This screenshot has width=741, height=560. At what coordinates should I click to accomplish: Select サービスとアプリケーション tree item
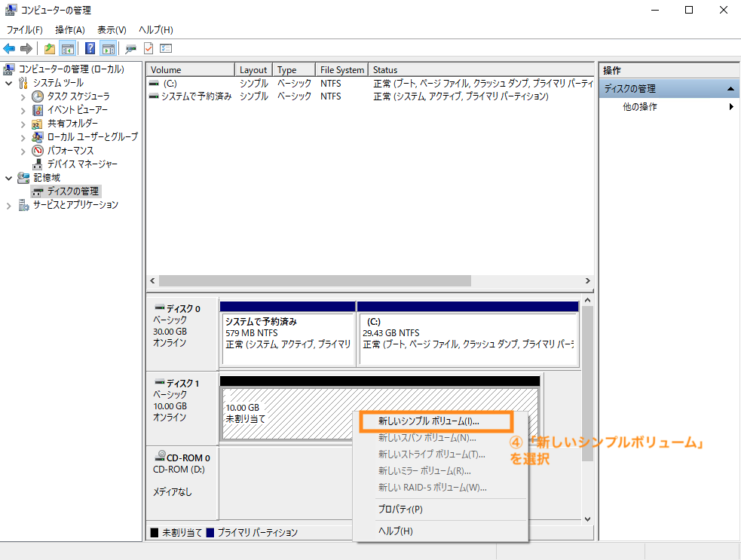75,204
